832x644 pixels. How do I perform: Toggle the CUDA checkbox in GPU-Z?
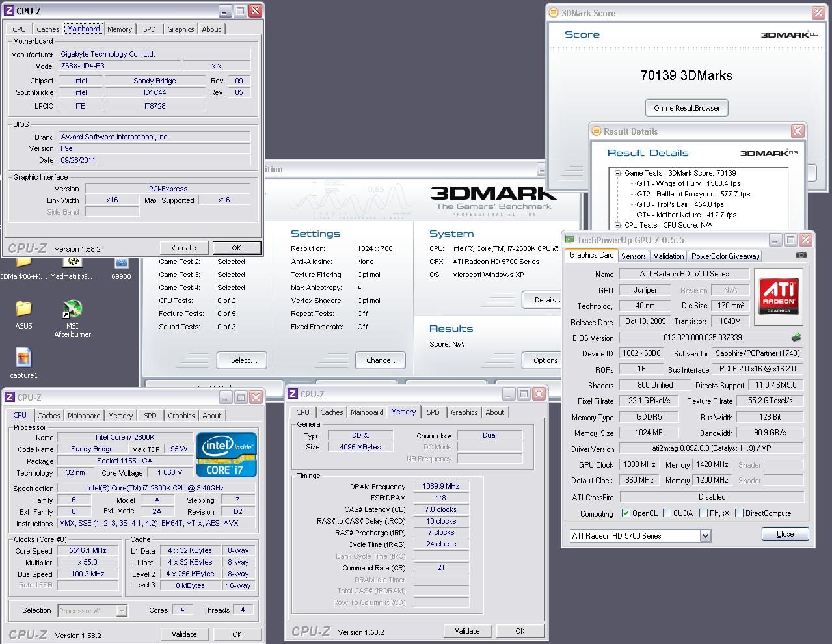point(667,513)
